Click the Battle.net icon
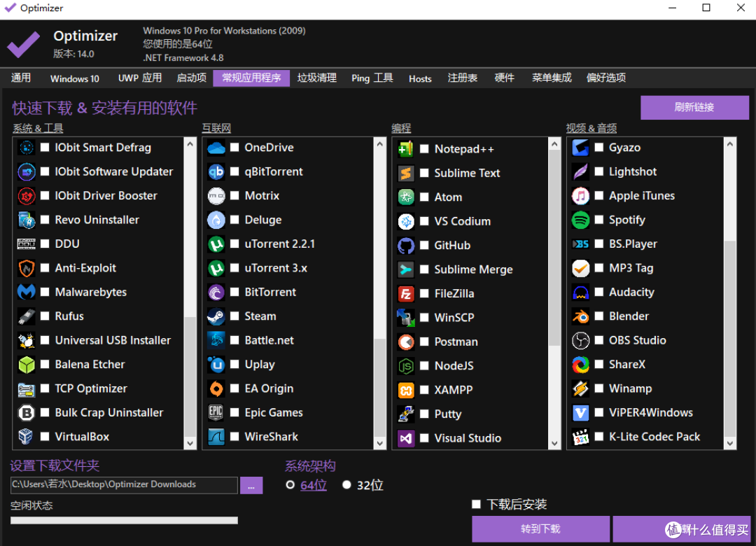Viewport: 756px width, 546px height. (216, 340)
